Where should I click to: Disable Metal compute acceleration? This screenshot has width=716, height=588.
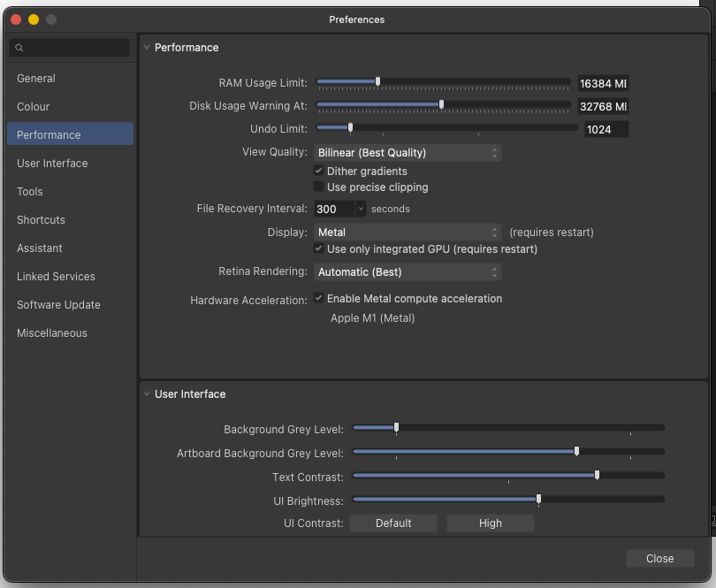pos(318,298)
